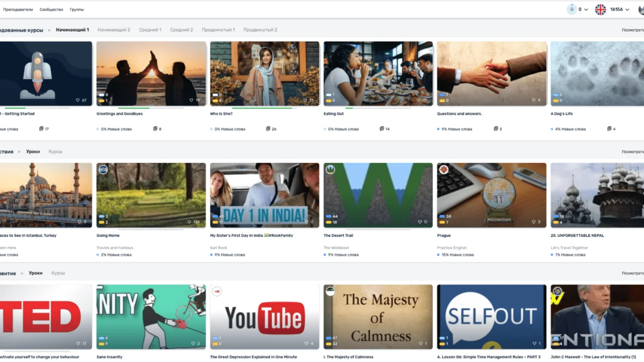This screenshot has height=362, width=644.
Task: Like the Going Home lesson via heart icon
Action: (x=189, y=222)
